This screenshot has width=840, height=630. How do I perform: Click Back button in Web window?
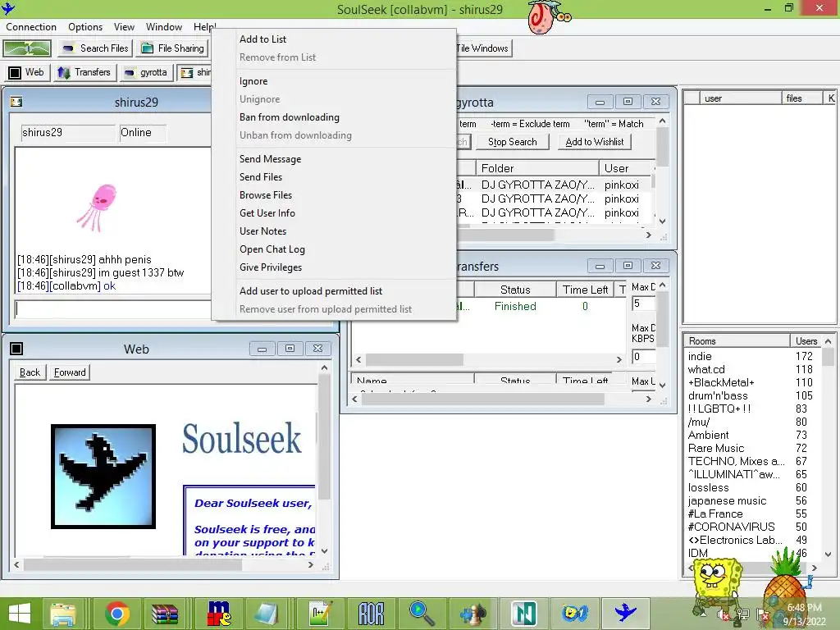tap(30, 372)
